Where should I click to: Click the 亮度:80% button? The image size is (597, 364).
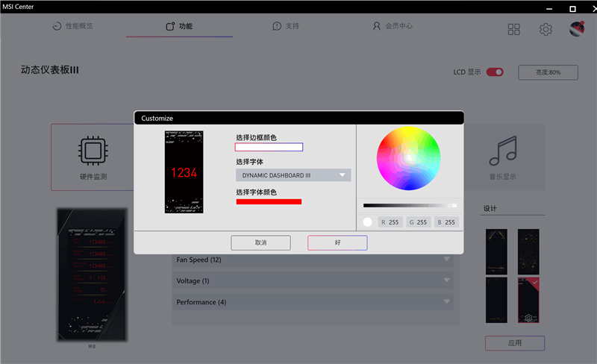coord(548,72)
